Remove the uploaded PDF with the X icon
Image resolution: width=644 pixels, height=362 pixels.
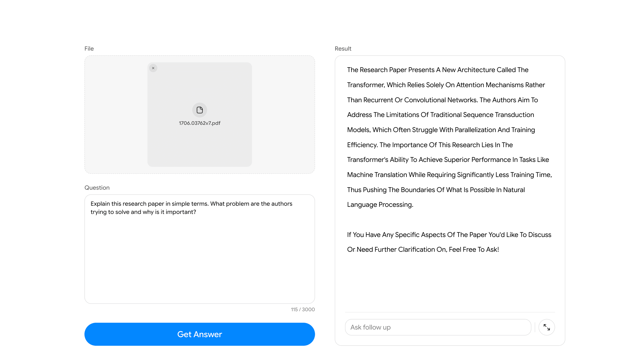pos(153,68)
